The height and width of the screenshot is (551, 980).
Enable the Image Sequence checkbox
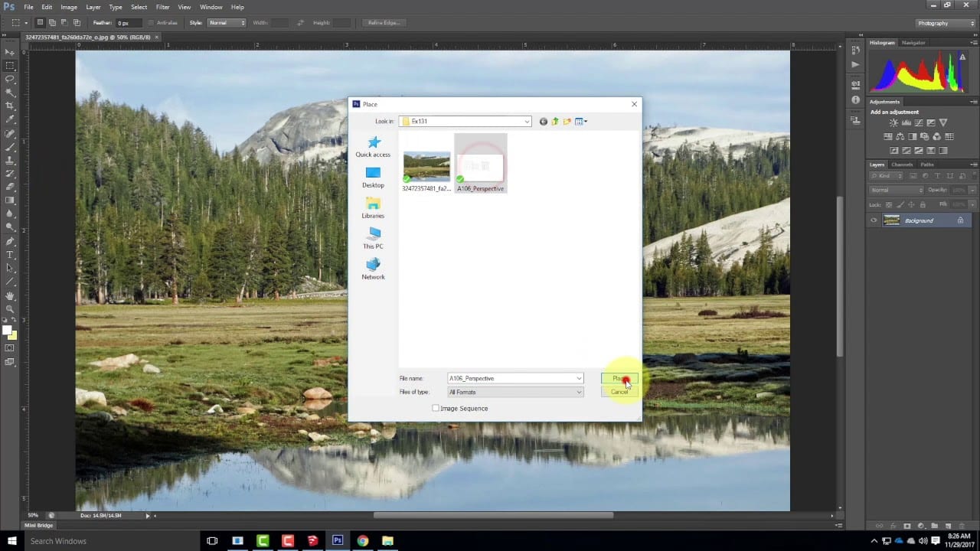tap(436, 409)
